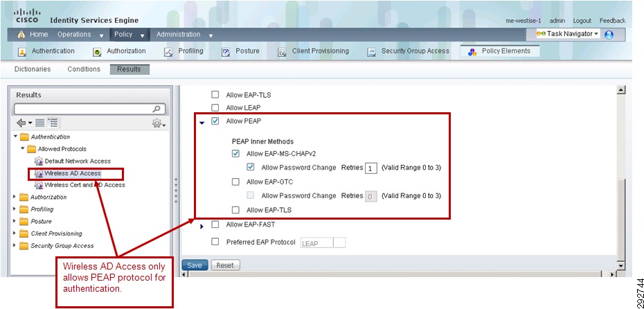644x309 pixels.
Task: Switch Results panel to list view icon
Action: point(40,123)
